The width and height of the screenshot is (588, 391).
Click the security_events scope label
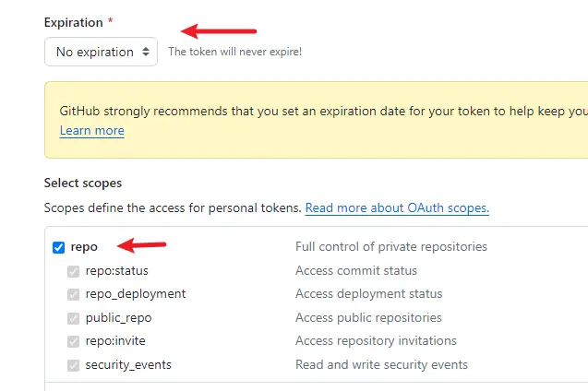point(128,365)
